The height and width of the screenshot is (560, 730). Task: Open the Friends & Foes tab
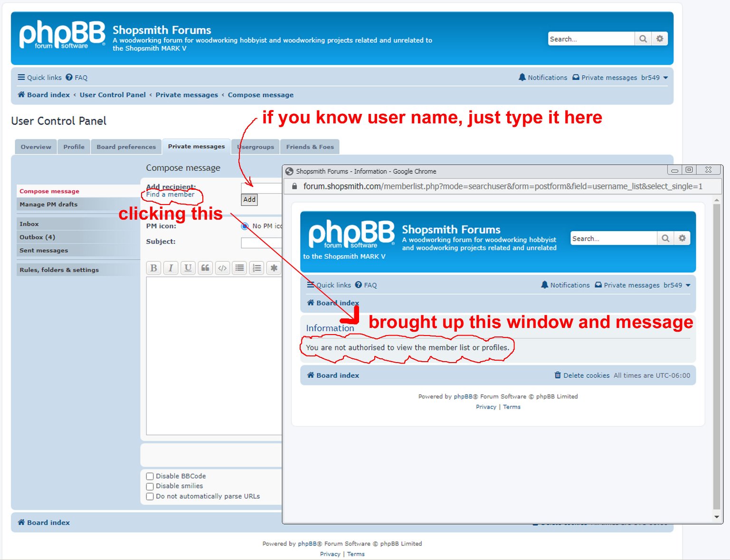(x=310, y=147)
